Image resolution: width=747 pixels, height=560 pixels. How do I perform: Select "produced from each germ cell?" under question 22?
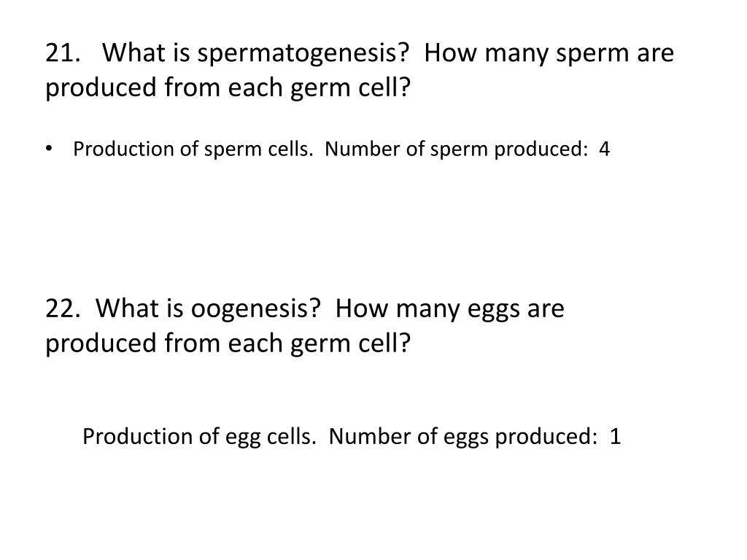pyautogui.click(x=228, y=344)
